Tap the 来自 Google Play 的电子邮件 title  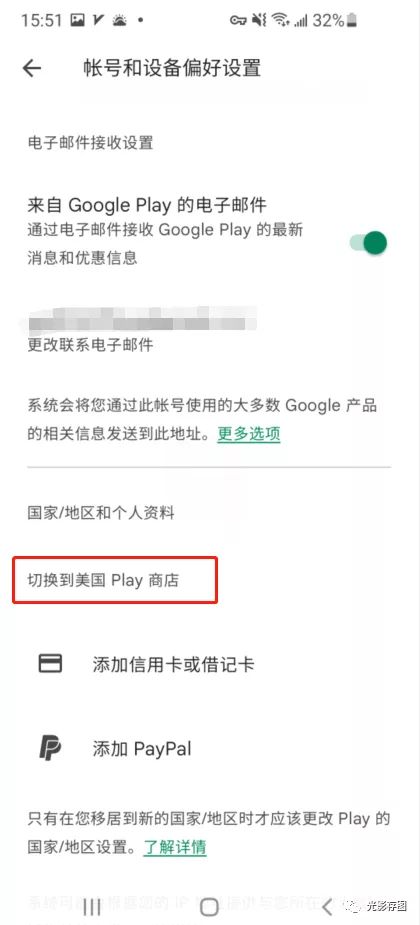coord(147,205)
